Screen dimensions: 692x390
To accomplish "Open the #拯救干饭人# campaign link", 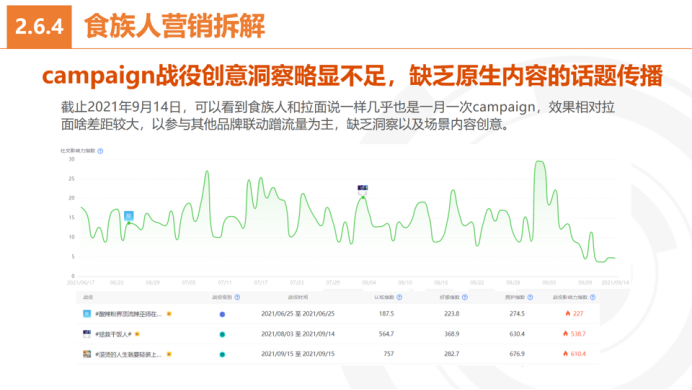I will click(113, 334).
